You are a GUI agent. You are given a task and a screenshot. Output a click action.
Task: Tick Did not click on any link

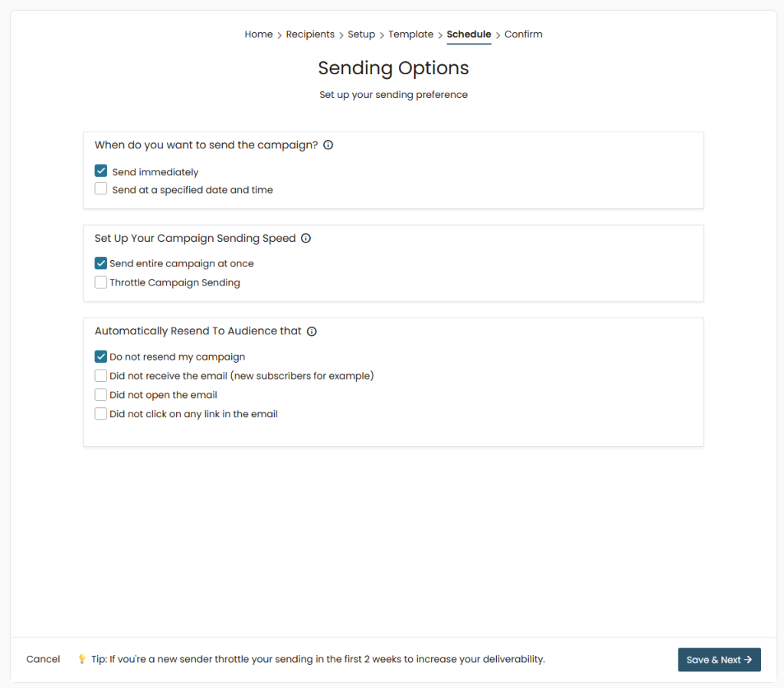pyautogui.click(x=101, y=414)
